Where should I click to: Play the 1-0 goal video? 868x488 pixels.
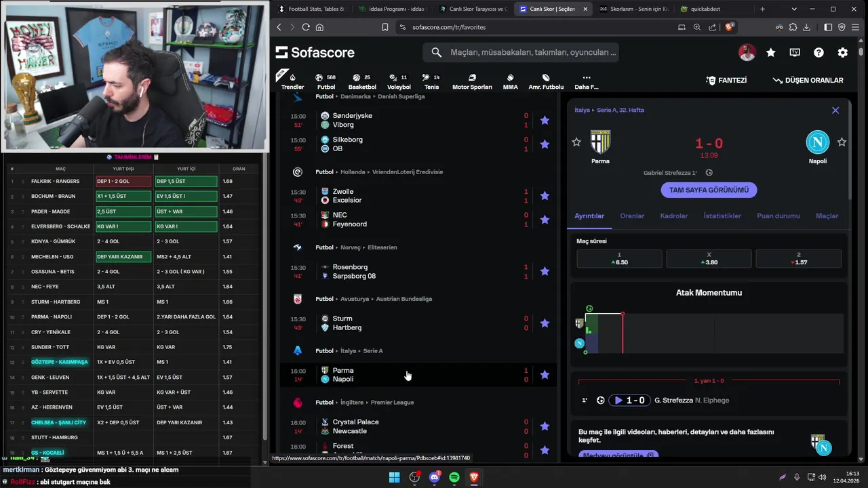click(x=629, y=401)
